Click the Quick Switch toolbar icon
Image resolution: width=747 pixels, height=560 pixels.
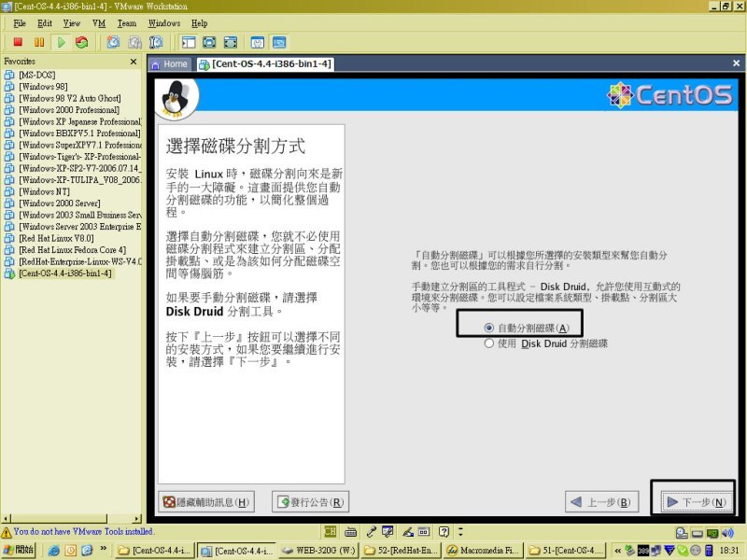pyautogui.click(x=230, y=42)
